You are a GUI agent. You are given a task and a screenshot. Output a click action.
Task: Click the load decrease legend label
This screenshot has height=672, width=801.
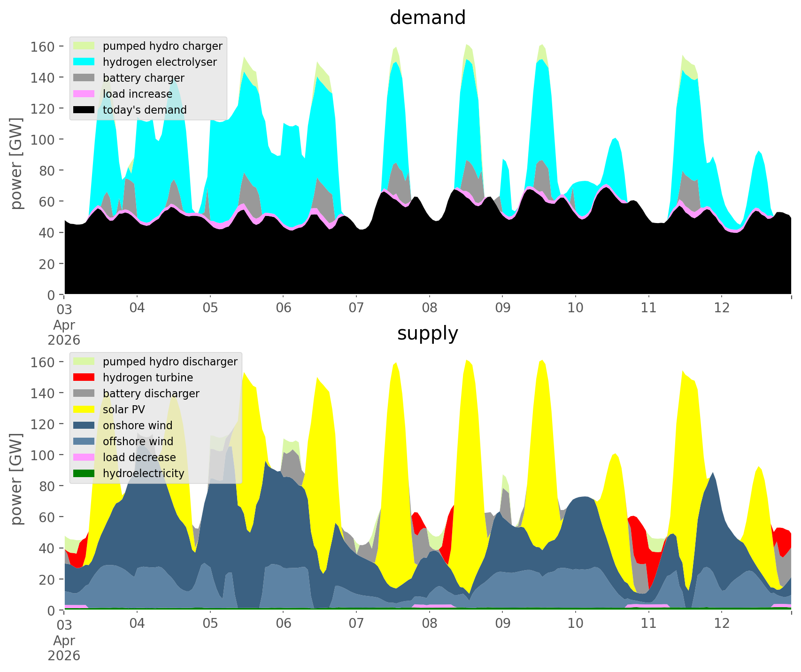139,457
